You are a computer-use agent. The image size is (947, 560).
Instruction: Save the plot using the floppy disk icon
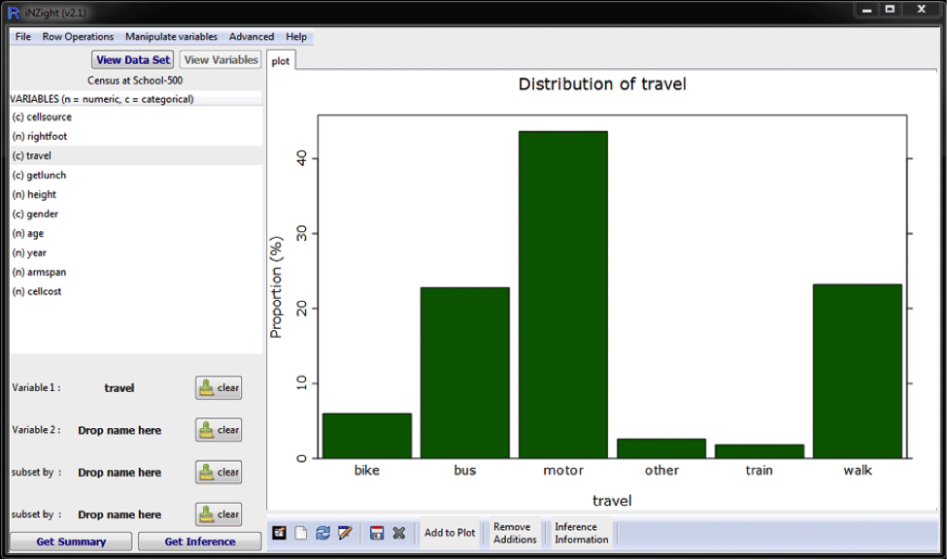377,533
